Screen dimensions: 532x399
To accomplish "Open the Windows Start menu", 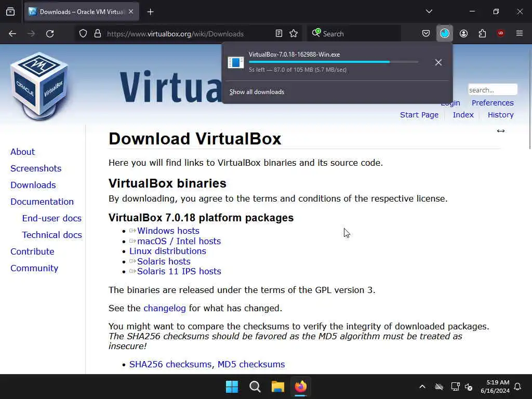I will (x=232, y=387).
